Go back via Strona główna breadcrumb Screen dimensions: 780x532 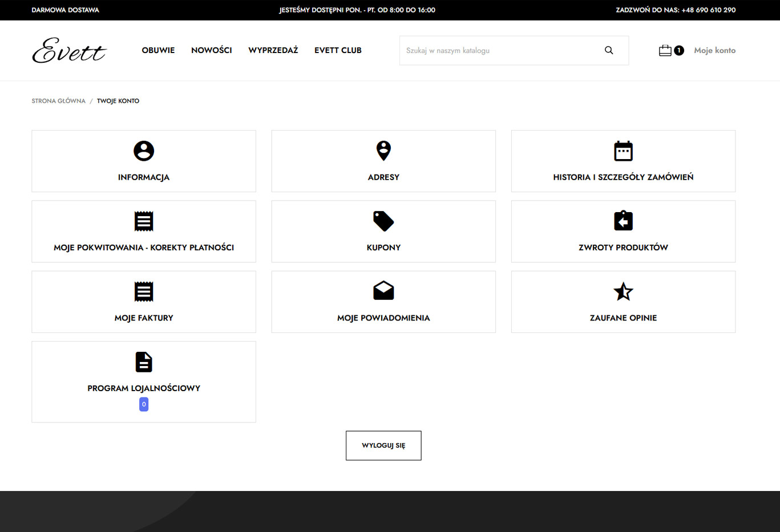click(58, 101)
